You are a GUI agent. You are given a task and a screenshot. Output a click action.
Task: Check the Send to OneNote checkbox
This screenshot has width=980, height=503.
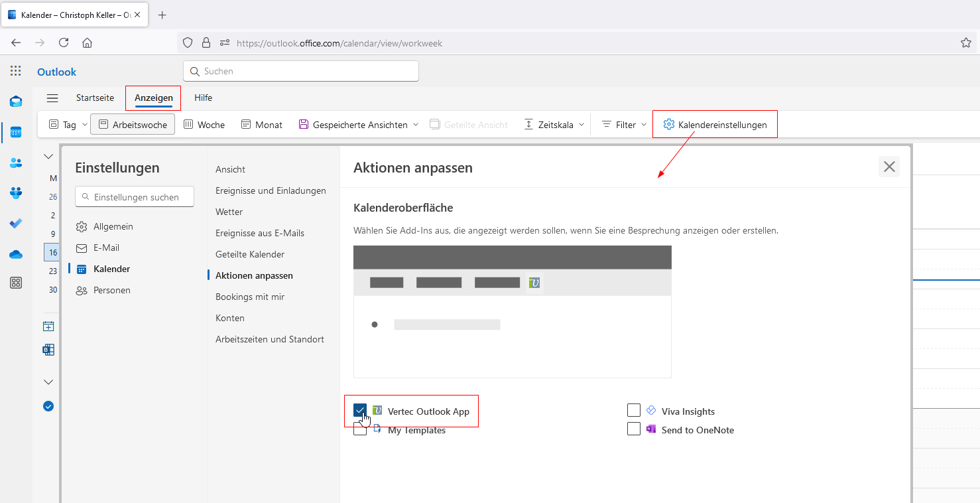634,429
